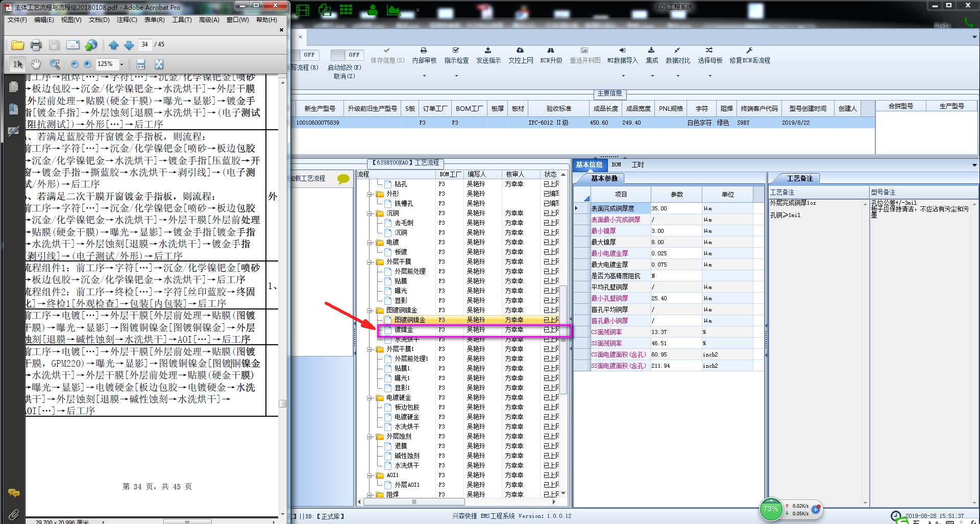Viewport: 980px width, 524px height.
Task: Collapse the 外层蚀刻 tree folder
Action: [370, 437]
